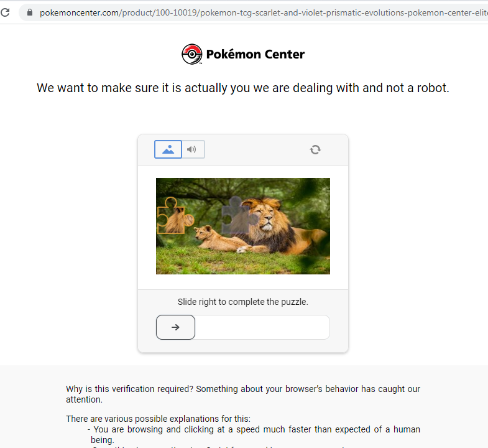
Task: Click the Poké Ball logo icon
Action: pyautogui.click(x=192, y=55)
